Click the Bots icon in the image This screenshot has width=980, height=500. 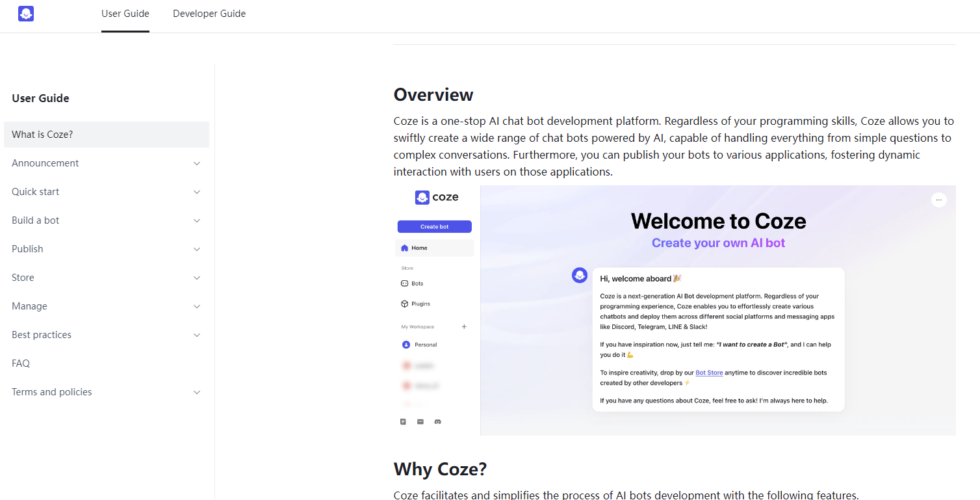[x=404, y=283]
